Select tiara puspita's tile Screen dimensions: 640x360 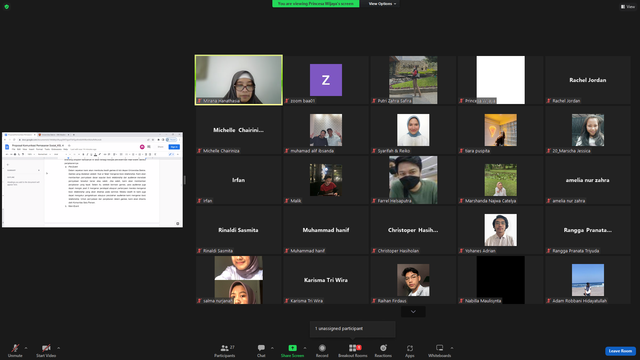point(500,130)
